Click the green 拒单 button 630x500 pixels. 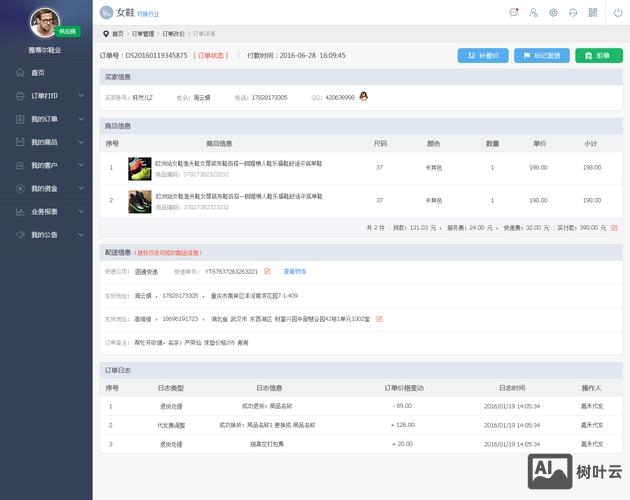click(x=598, y=56)
